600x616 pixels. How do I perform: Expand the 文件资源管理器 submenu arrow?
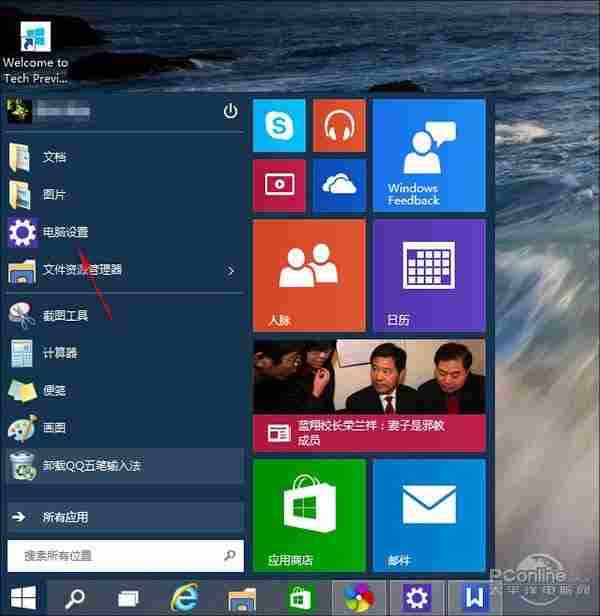click(231, 270)
